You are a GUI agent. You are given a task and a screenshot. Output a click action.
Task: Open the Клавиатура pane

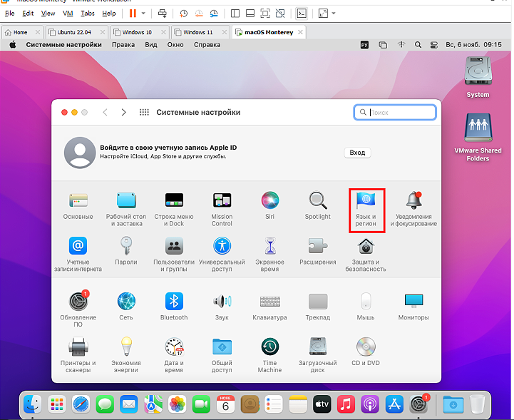(269, 307)
